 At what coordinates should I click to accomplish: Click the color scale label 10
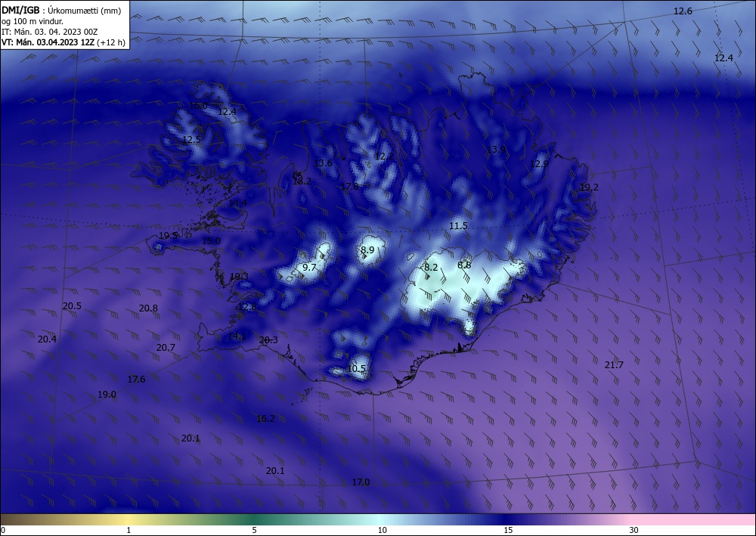point(382,530)
